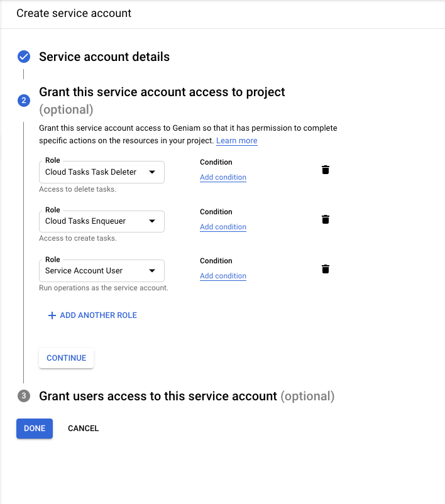Click the completed step checkmark icon
The height and width of the screenshot is (504, 445).
pyautogui.click(x=24, y=57)
